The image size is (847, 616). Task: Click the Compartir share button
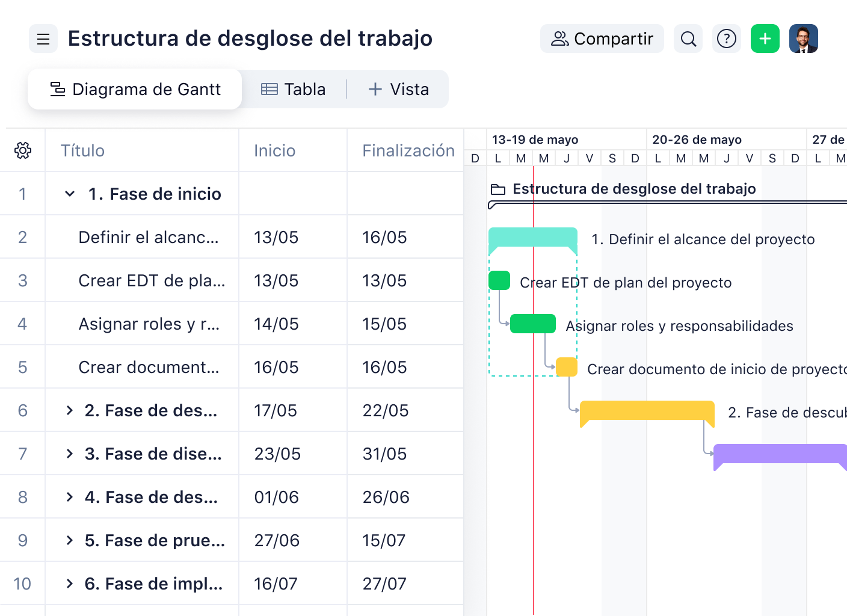[x=602, y=39]
